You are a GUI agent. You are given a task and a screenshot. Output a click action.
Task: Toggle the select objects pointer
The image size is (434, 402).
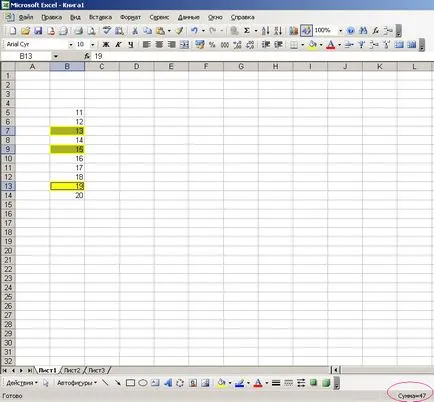[x=46, y=383]
